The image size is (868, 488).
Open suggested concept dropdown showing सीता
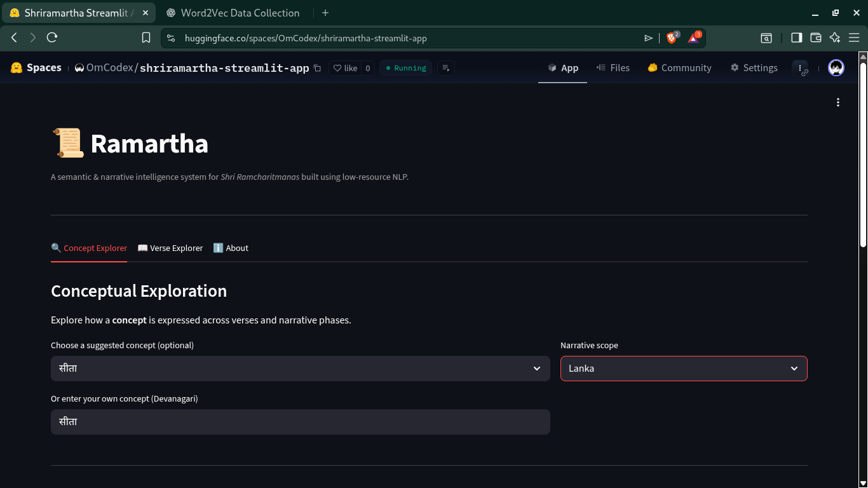pos(301,369)
